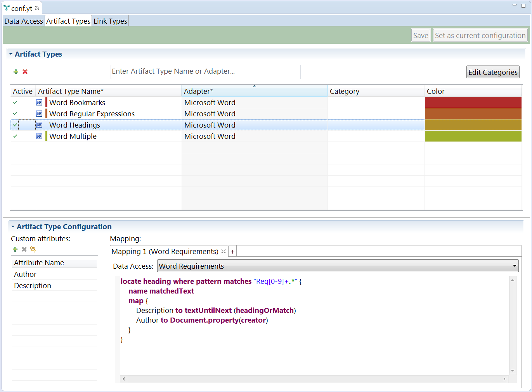Image resolution: width=532 pixels, height=392 pixels.
Task: Close the conf.yt editor tab
Action: click(x=37, y=8)
